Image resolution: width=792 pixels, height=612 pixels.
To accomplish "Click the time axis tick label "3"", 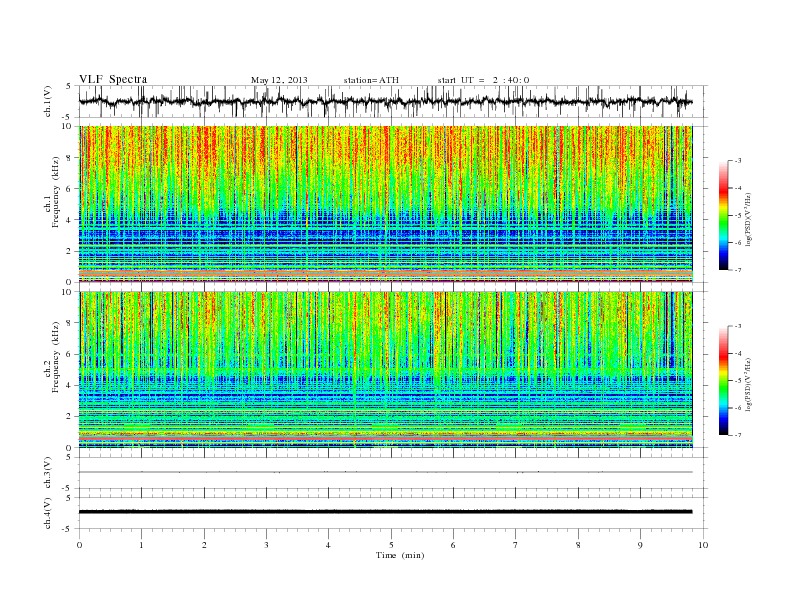I will [x=266, y=545].
